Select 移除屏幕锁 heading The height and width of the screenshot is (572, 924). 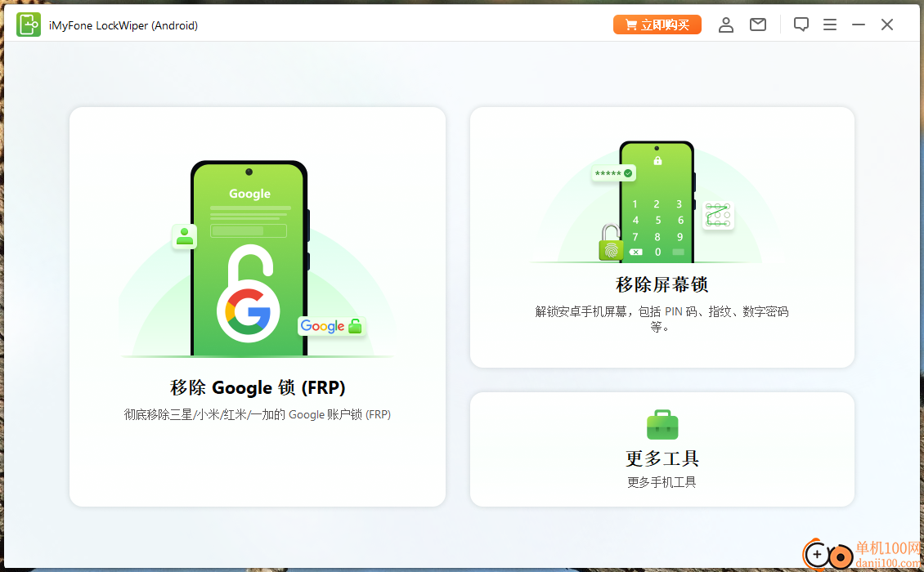point(662,284)
